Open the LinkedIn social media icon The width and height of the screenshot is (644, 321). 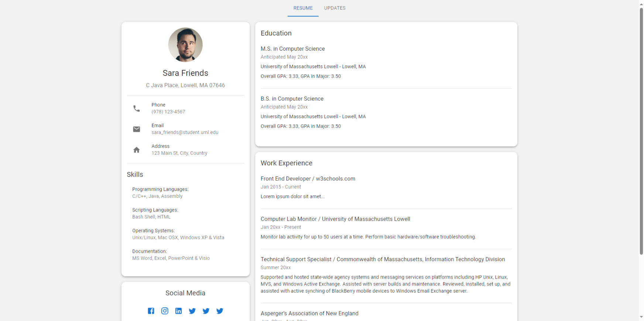coord(178,311)
